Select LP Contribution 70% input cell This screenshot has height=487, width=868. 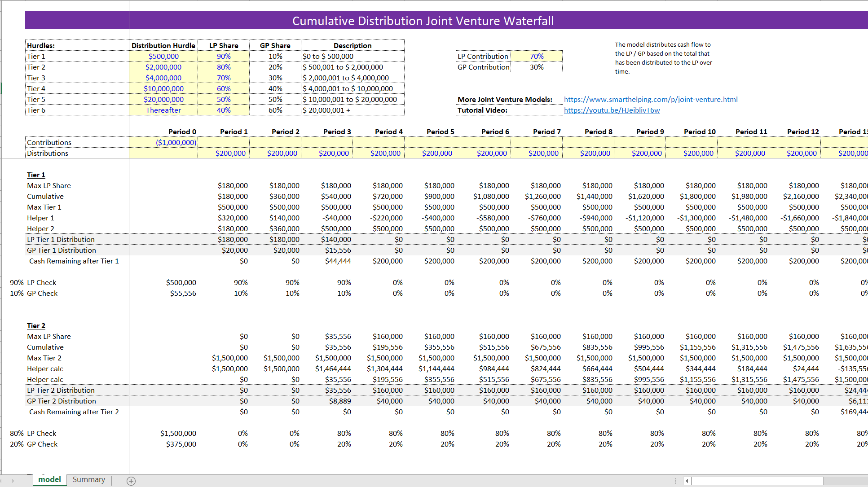click(537, 56)
